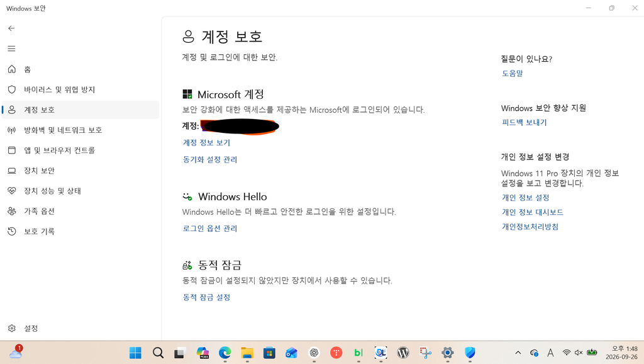Click 피드백 보내기 link

tap(524, 122)
